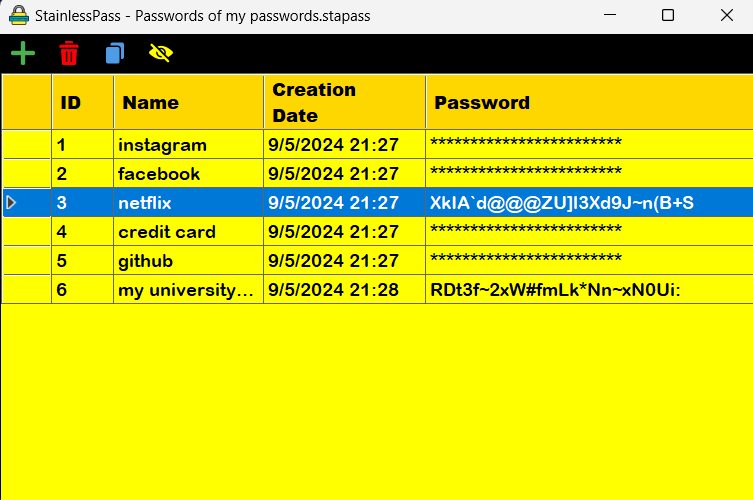Click the row header of the credit card row
Screen dimensions: 753x500
coord(27,232)
